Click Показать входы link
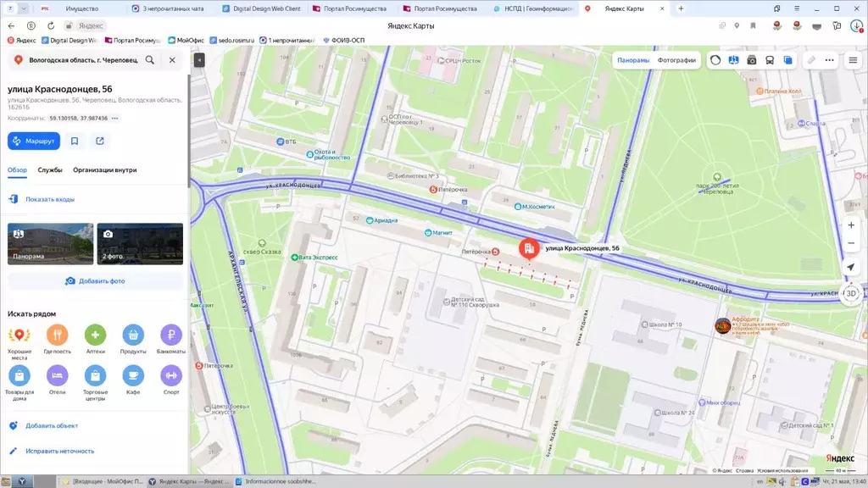Image resolution: width=868 pixels, height=488 pixels. (x=50, y=199)
